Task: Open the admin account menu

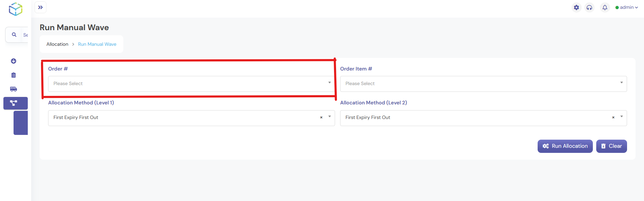Action: coord(627,7)
